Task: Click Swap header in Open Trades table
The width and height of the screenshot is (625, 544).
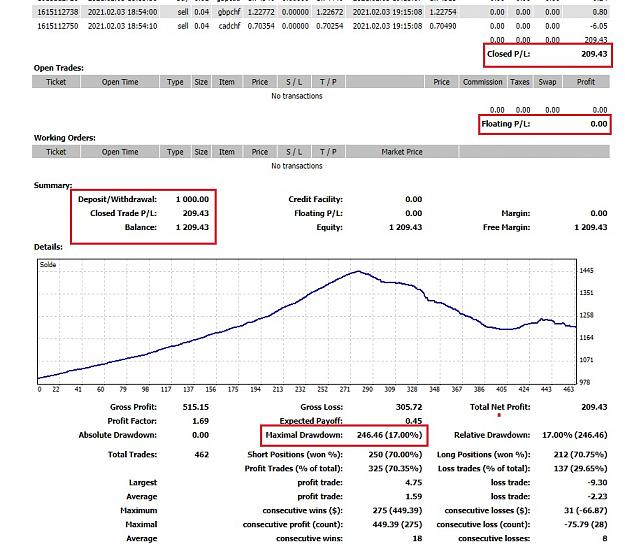Action: point(547,82)
